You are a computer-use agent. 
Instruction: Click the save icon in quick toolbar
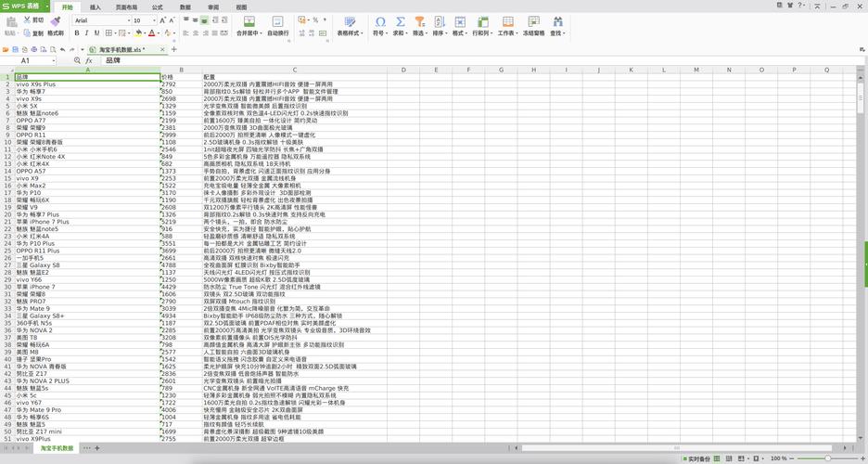(16, 50)
